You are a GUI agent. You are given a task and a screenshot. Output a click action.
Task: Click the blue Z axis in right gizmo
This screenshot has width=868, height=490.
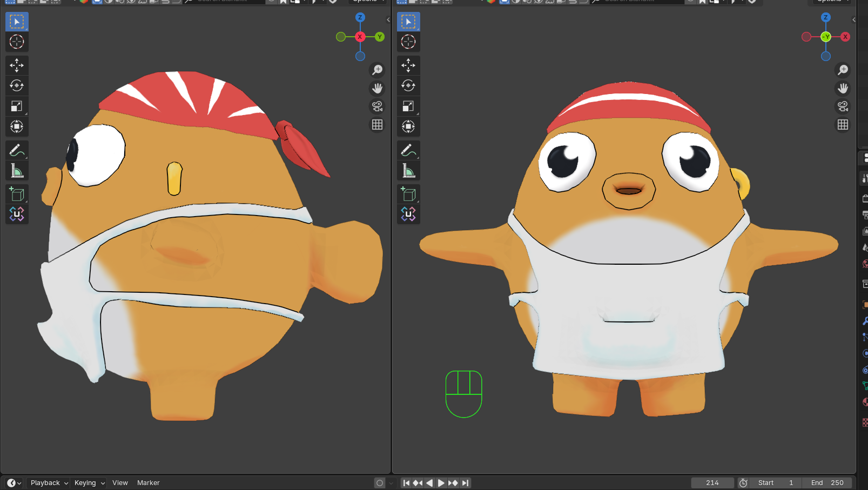pos(826,17)
